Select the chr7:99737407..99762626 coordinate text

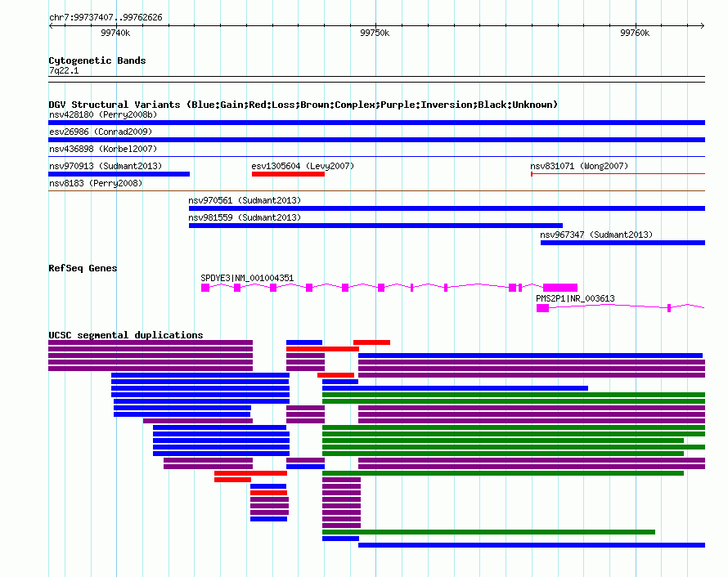[x=106, y=18]
